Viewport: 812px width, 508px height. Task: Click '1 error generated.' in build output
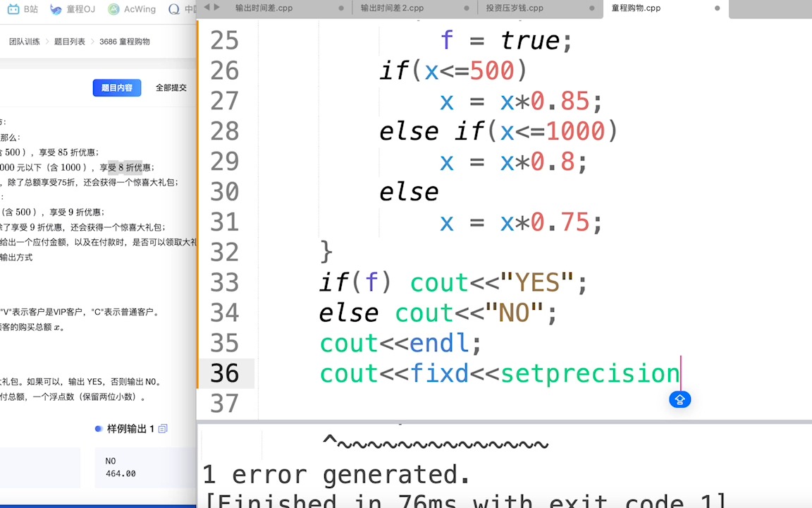(x=336, y=474)
